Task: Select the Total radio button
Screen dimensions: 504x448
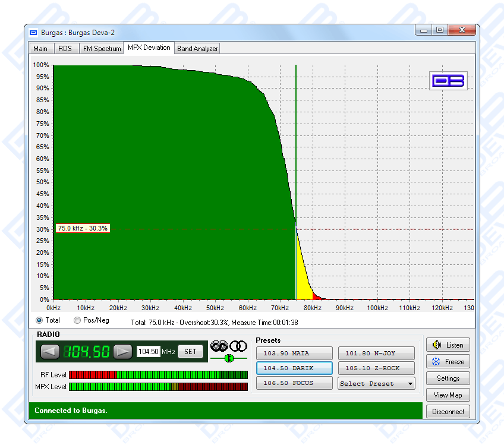Action: point(40,321)
